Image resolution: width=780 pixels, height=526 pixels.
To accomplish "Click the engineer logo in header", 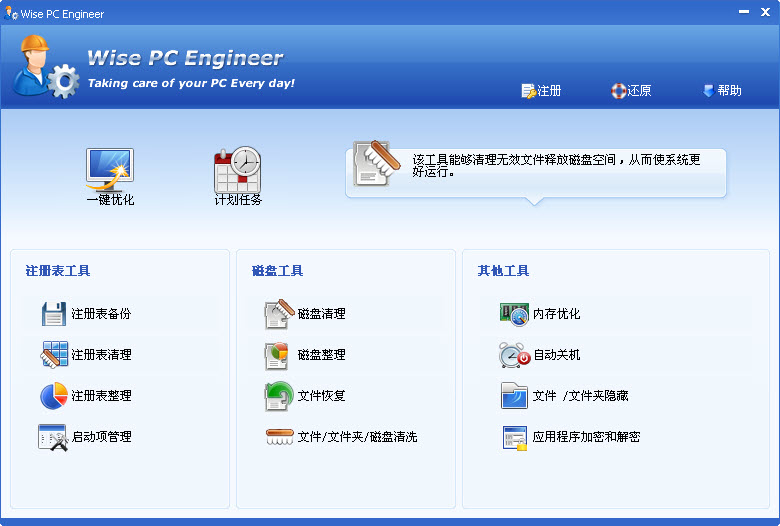I will [45, 66].
